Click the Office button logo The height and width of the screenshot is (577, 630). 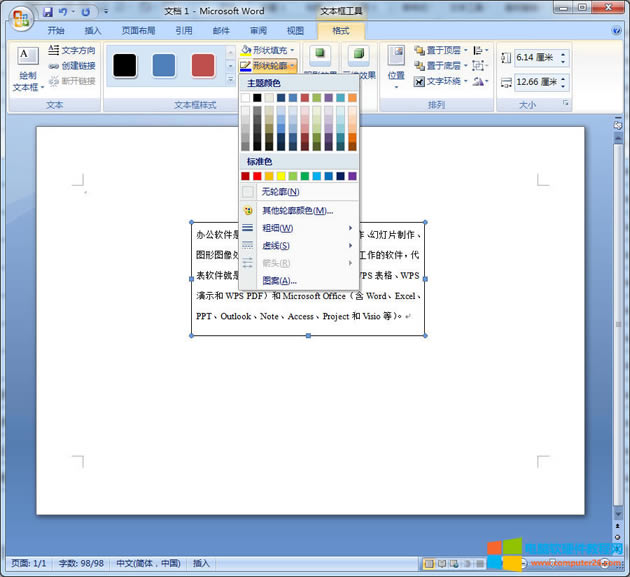pyautogui.click(x=20, y=17)
